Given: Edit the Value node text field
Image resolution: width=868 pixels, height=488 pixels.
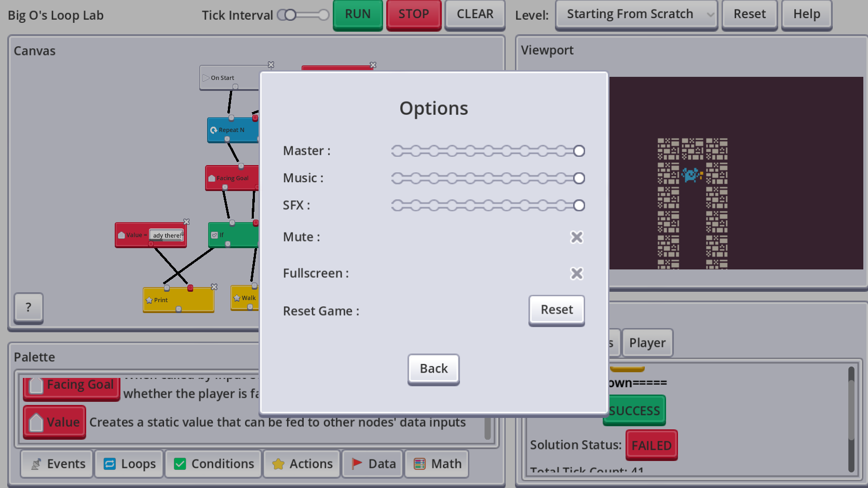Looking at the screenshot, I should [x=167, y=235].
